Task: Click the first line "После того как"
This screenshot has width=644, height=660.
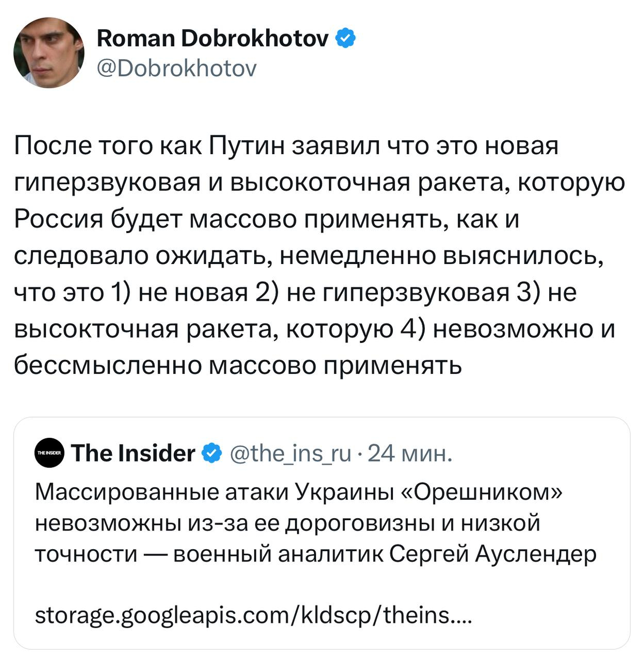Action: pyautogui.click(x=108, y=146)
